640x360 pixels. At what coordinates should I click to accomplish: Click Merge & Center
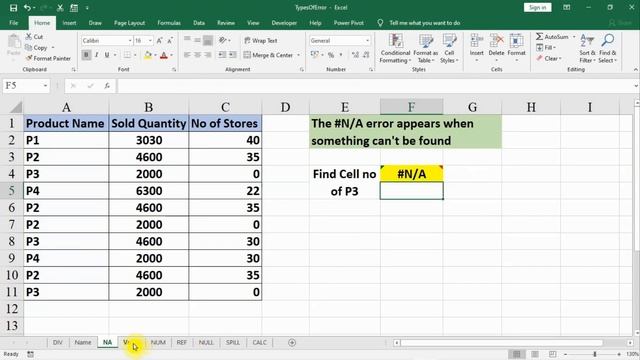click(x=269, y=55)
